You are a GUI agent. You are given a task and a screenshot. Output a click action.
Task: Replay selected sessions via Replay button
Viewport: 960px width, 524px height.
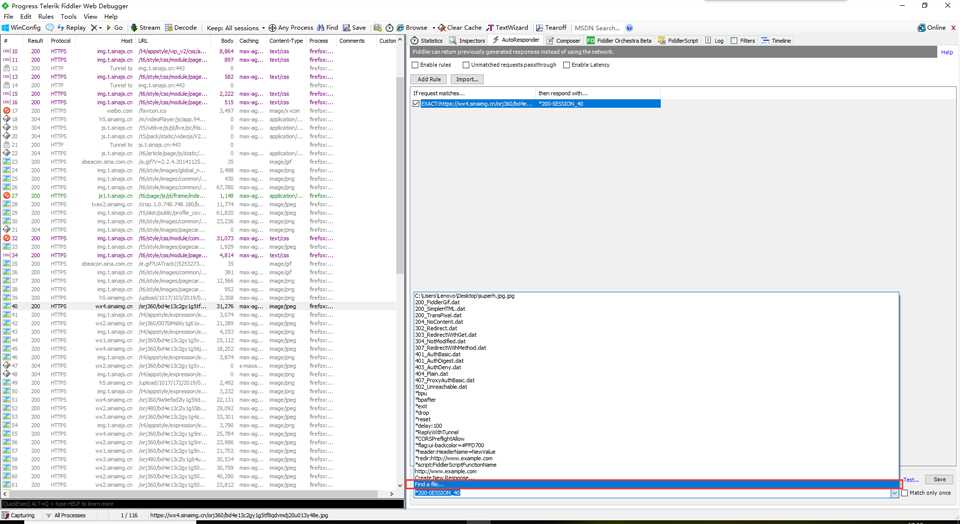(x=72, y=28)
